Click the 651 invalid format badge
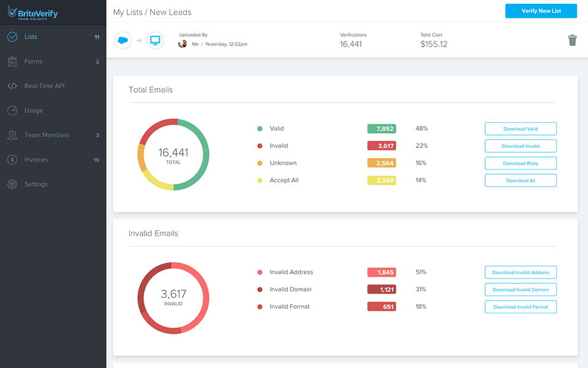This screenshot has width=588, height=368. tap(382, 307)
